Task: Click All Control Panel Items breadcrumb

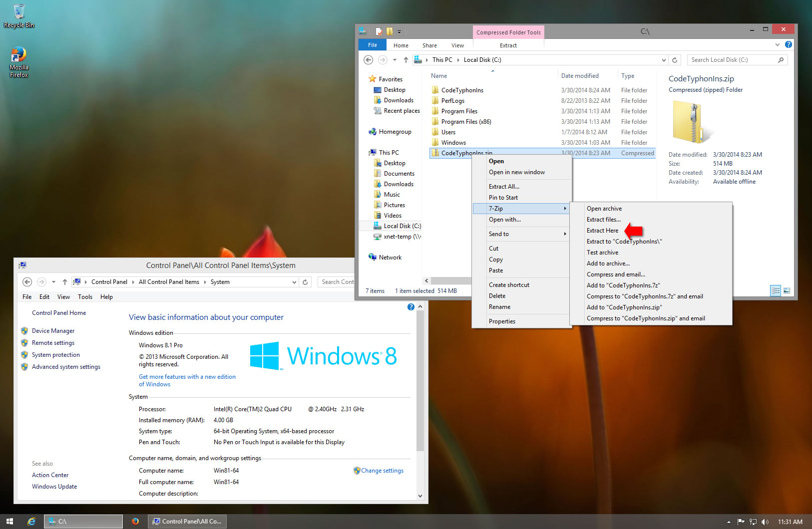Action: click(169, 282)
